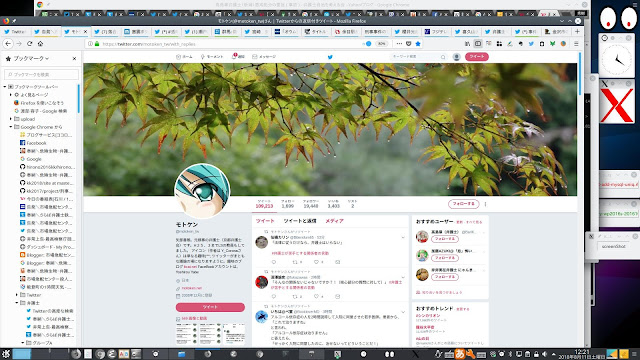The image size is (640, 360).
Task: Click the bookmark search field in sidebar
Action: [x=41, y=74]
